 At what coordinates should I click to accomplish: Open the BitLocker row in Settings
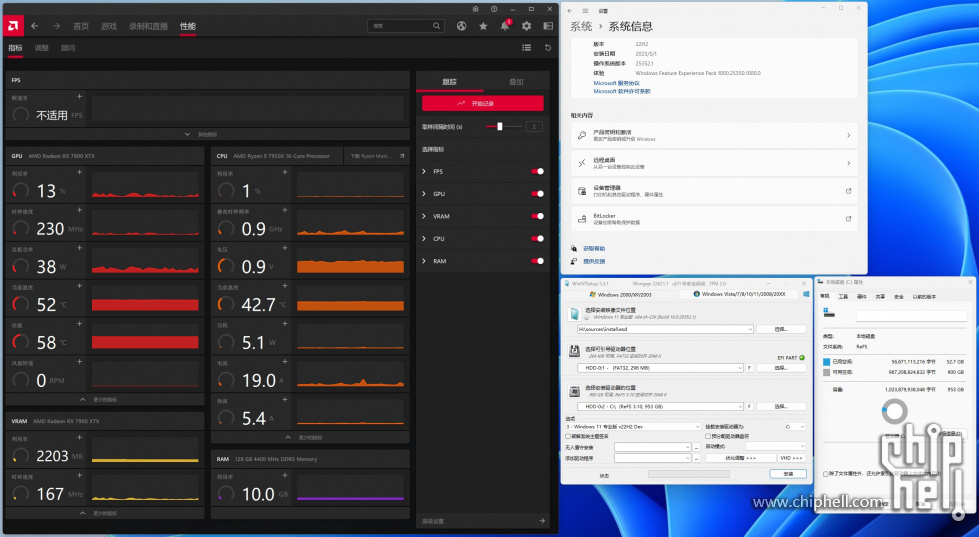pyautogui.click(x=714, y=219)
